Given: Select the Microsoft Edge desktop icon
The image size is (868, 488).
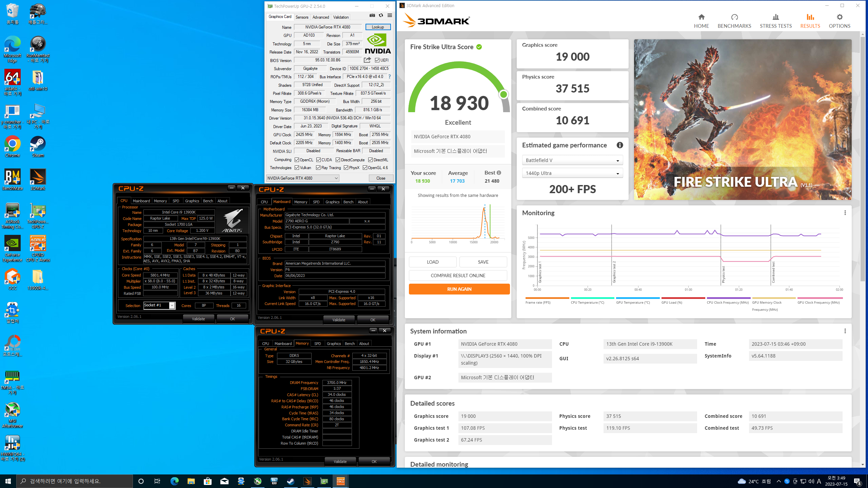Looking at the screenshot, I should tap(13, 49).
